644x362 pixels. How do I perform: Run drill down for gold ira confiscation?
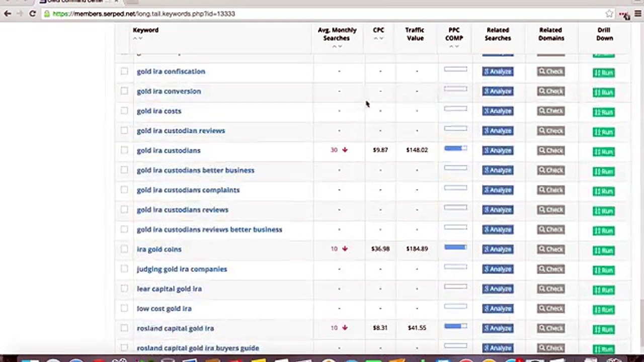[604, 72]
